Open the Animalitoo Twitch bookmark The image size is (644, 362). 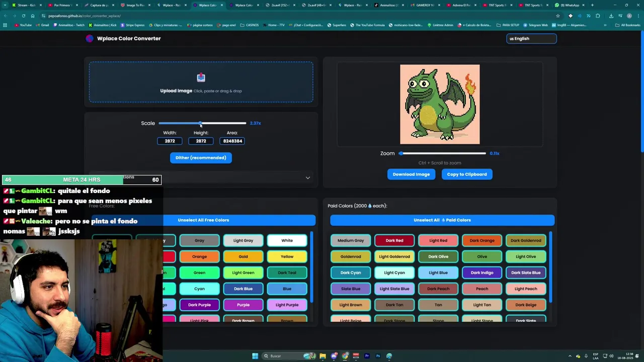click(69, 25)
